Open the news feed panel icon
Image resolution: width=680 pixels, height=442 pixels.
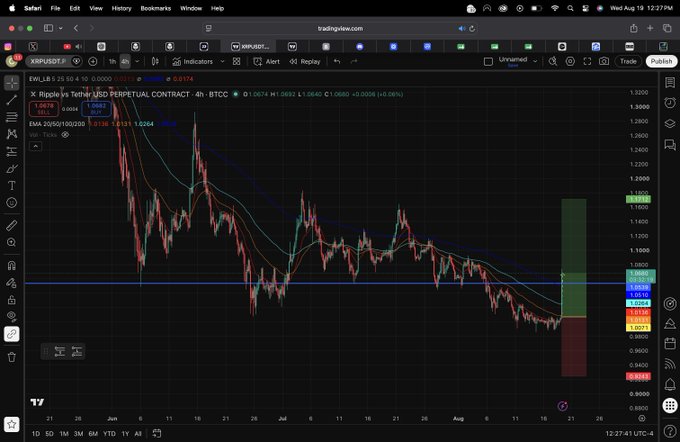(x=670, y=364)
